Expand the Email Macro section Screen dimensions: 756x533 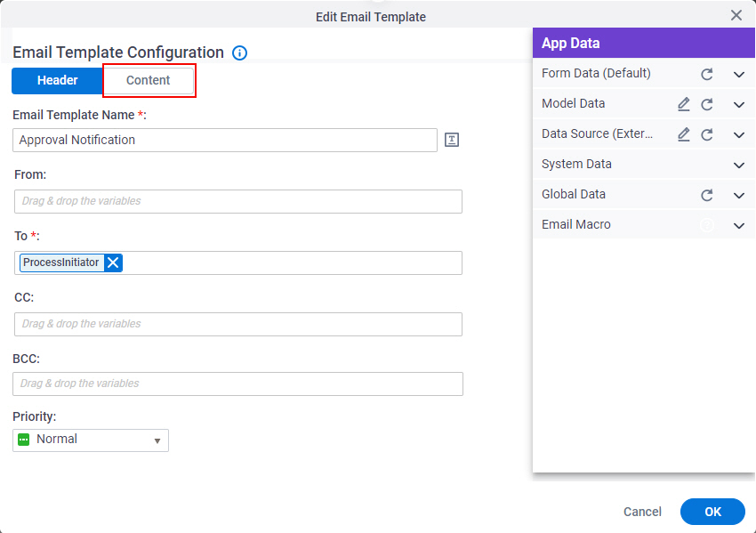(738, 226)
